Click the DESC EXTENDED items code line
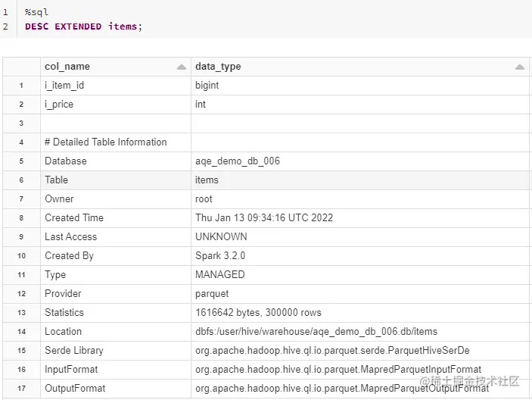The height and width of the screenshot is (400, 532). pyautogui.click(x=83, y=27)
